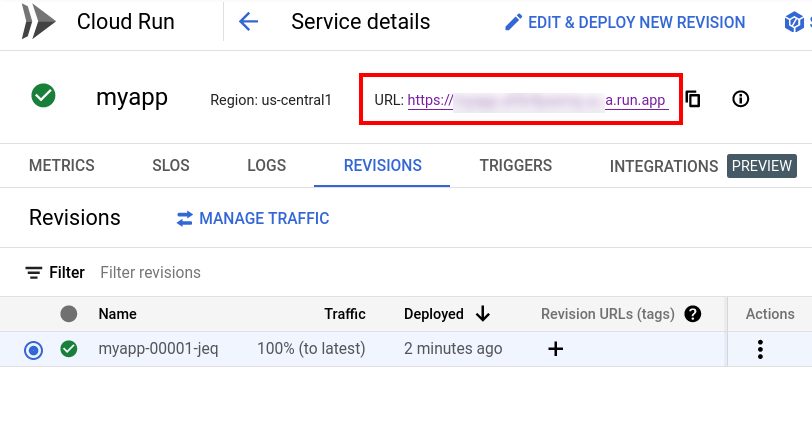This screenshot has height=432, width=812.
Task: Copy the service URL to clipboard
Action: click(693, 99)
